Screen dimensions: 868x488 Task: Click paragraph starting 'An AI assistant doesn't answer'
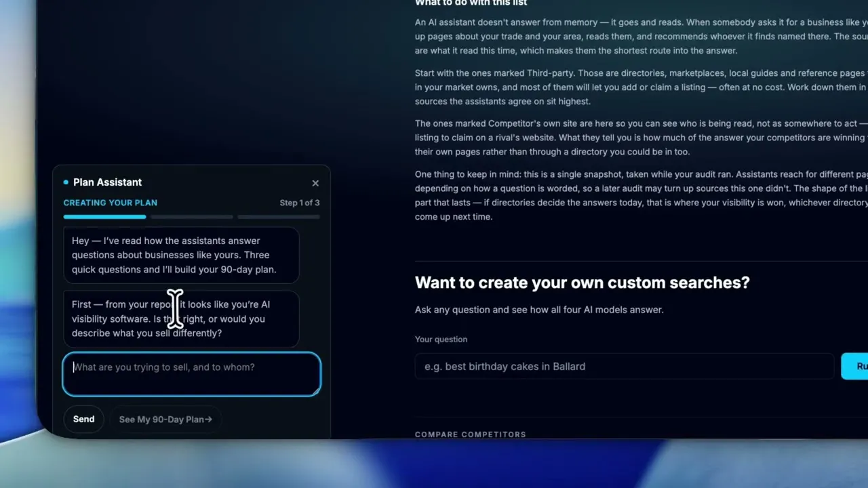click(642, 37)
